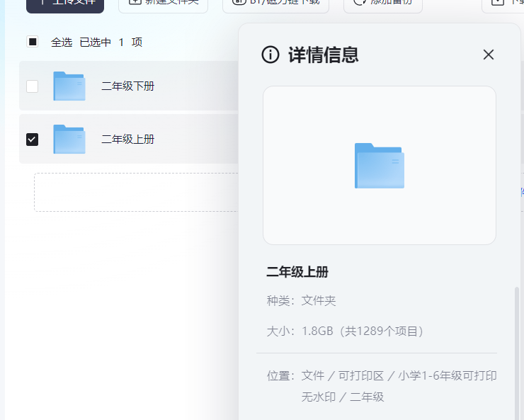Screen dimensions: 524x420
Task: Open the 二年级下册 folder by name
Action: (127, 86)
